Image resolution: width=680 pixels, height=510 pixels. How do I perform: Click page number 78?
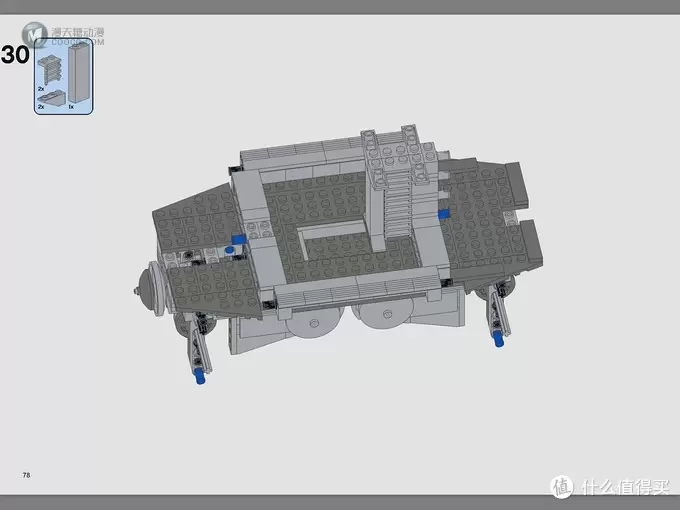(26, 475)
